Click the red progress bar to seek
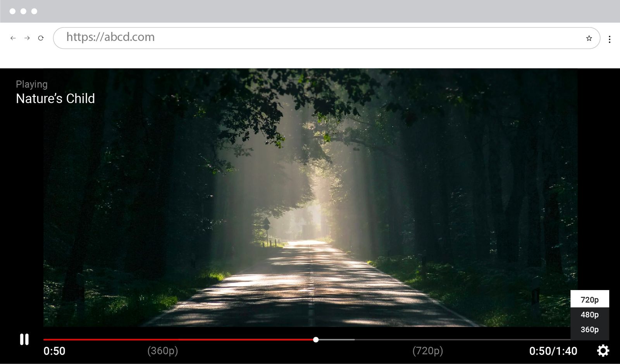This screenshot has width=620, height=364. click(x=174, y=340)
